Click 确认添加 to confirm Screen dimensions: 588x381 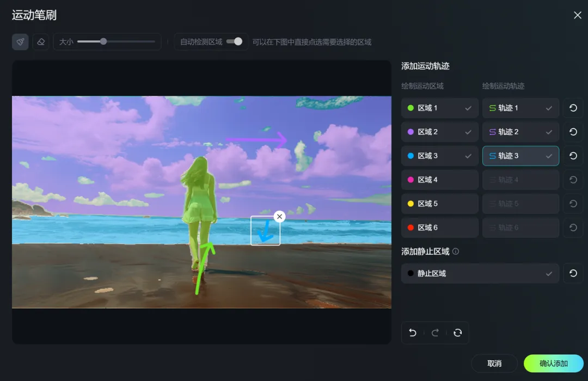(554, 364)
